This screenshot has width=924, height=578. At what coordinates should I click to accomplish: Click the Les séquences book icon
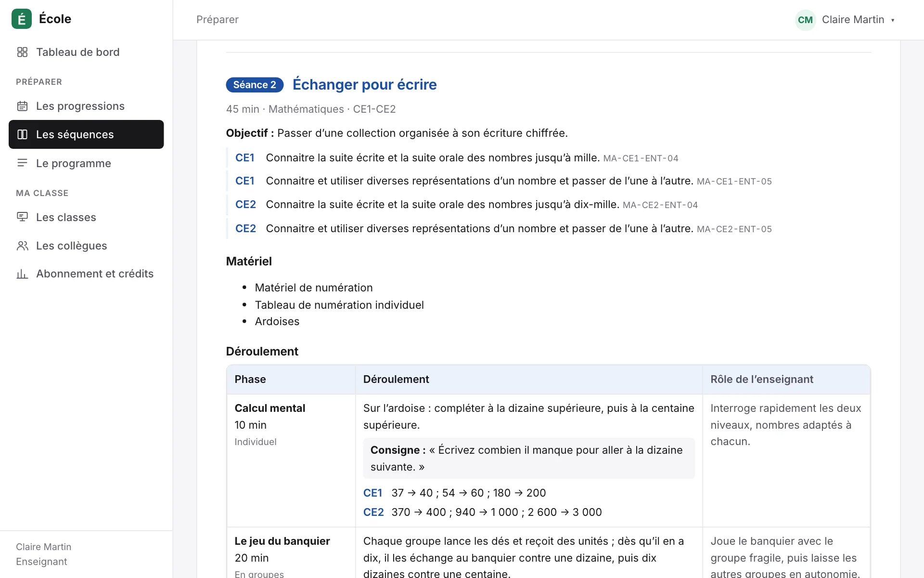[x=22, y=134]
